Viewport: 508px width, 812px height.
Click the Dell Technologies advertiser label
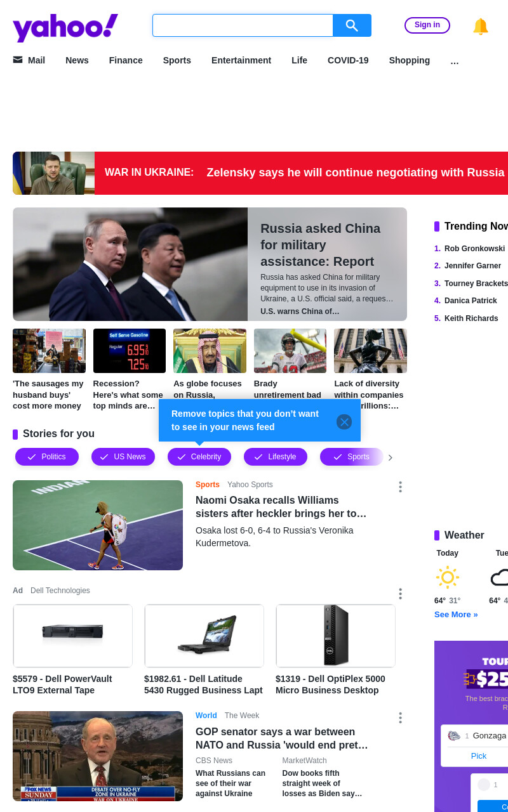60,591
